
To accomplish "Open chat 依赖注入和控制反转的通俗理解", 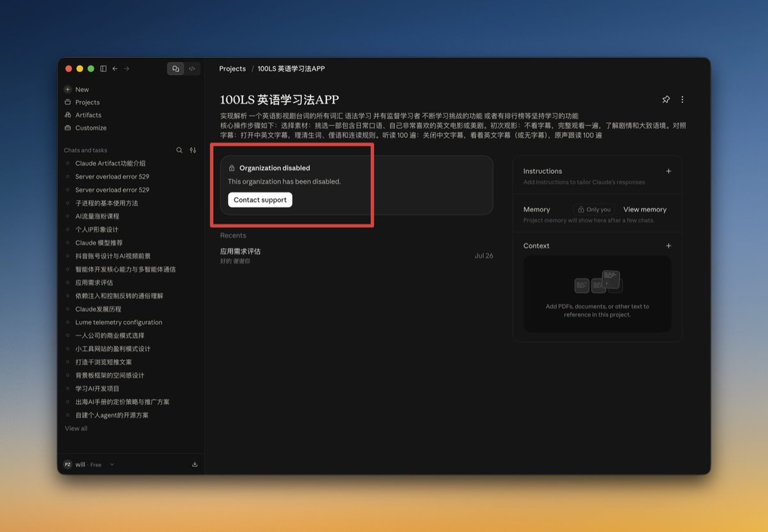I will coord(119,296).
